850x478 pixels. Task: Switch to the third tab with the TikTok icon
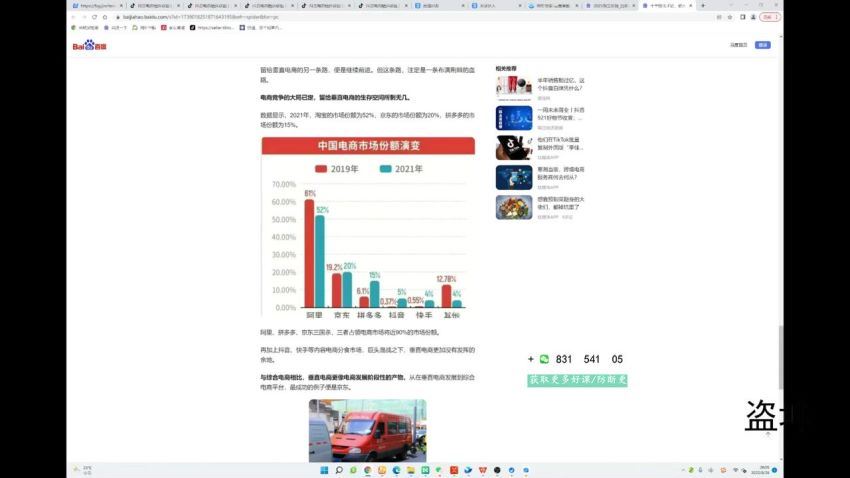(x=210, y=5)
